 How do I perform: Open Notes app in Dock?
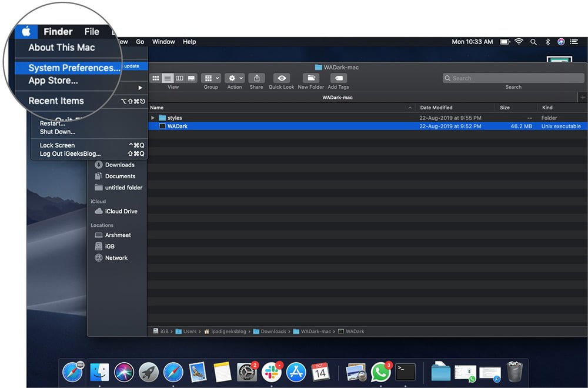click(x=222, y=373)
